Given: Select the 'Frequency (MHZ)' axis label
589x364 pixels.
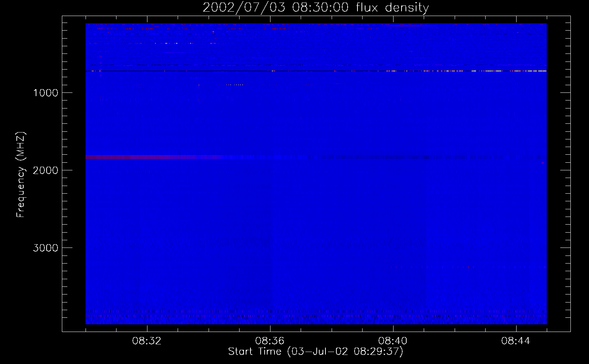Looking at the screenshot, I should (x=21, y=175).
